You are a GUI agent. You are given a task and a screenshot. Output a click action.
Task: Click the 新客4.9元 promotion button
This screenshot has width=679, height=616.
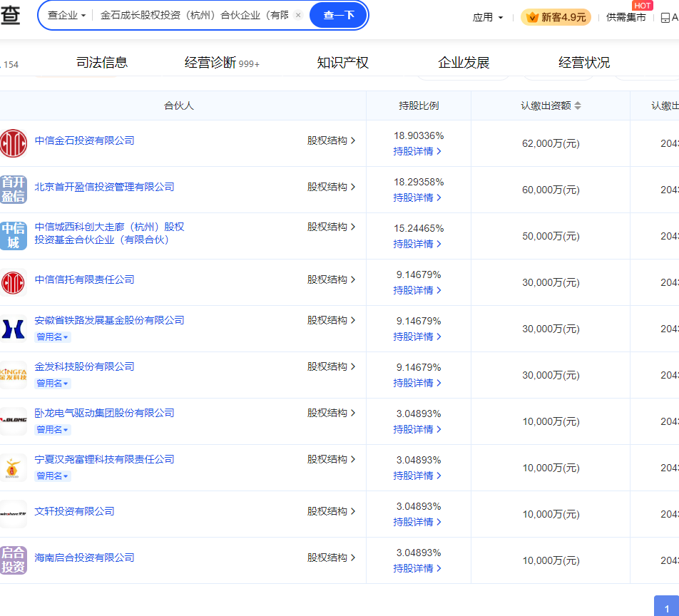click(x=556, y=17)
